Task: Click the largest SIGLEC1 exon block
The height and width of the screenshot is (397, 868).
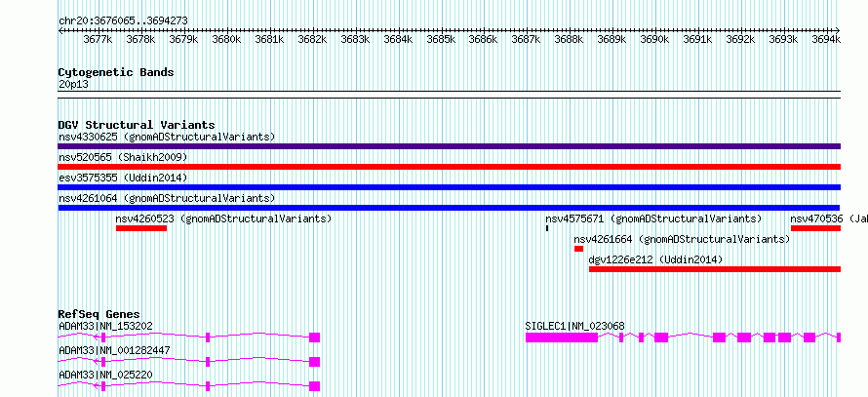Action: [562, 337]
